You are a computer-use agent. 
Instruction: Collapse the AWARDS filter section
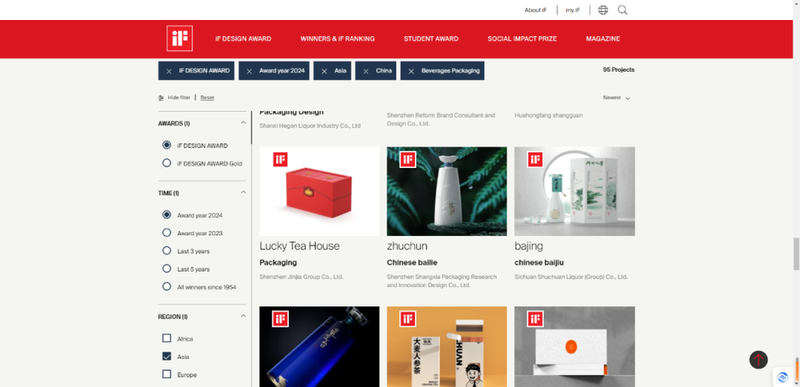click(x=243, y=123)
